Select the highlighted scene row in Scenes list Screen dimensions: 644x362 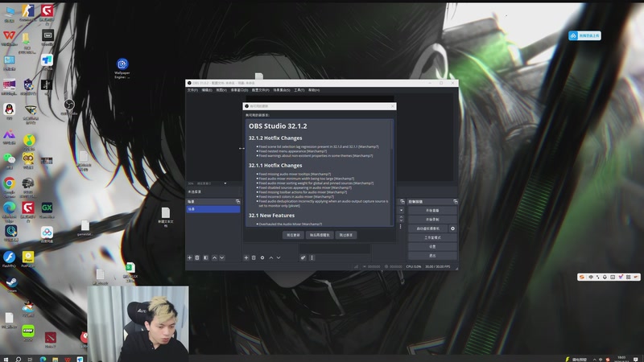(x=213, y=209)
